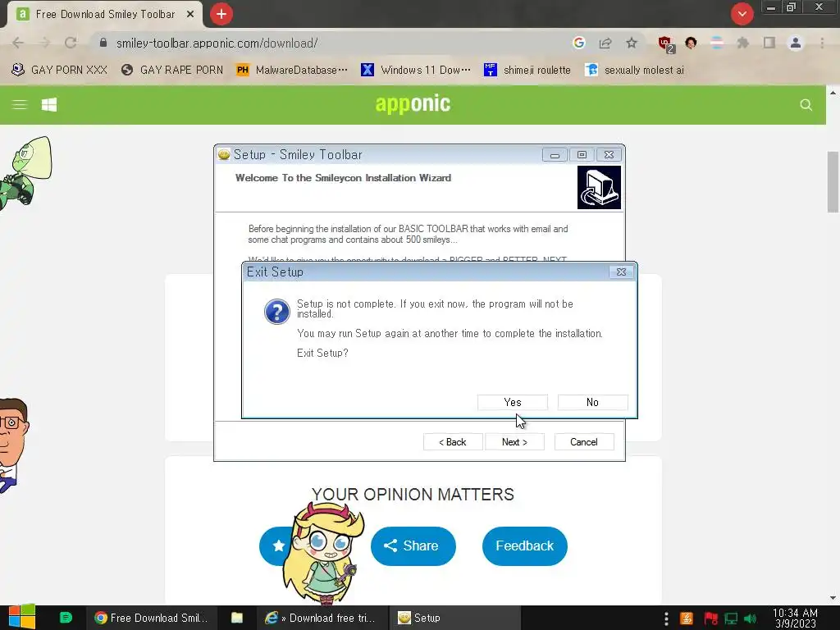Image resolution: width=840 pixels, height=630 pixels.
Task: Open the Chrome profile menu
Action: [796, 43]
